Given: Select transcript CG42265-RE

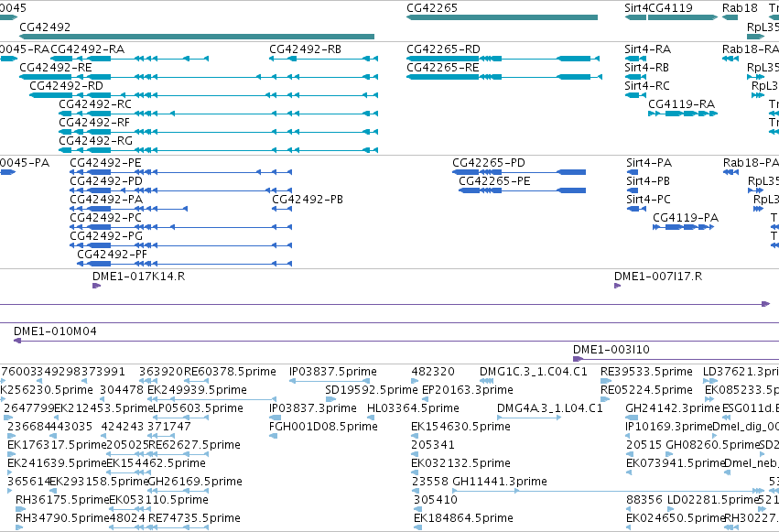Looking at the screenshot, I should 504,77.
